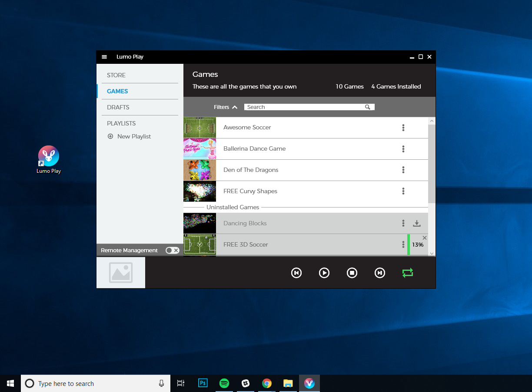Stop the current game playback
The width and height of the screenshot is (532, 392).
point(352,273)
